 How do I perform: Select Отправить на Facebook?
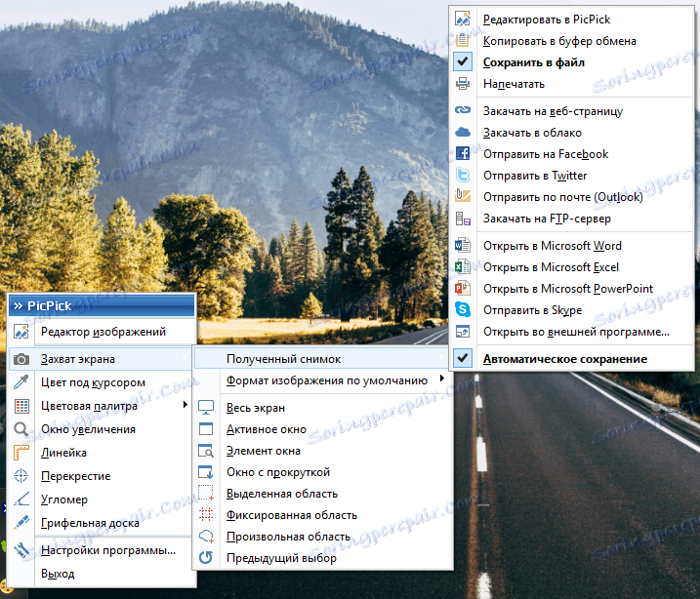click(x=572, y=154)
